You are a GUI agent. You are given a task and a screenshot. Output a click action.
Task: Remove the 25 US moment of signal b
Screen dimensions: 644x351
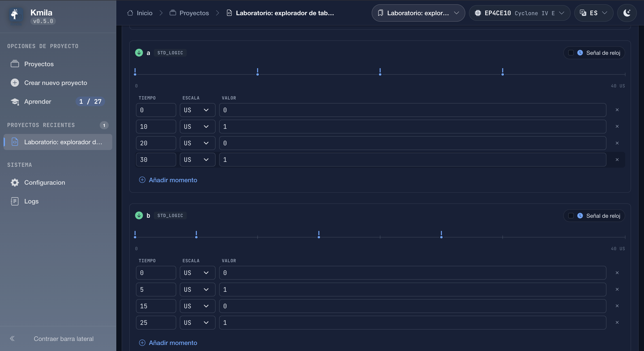pos(617,323)
